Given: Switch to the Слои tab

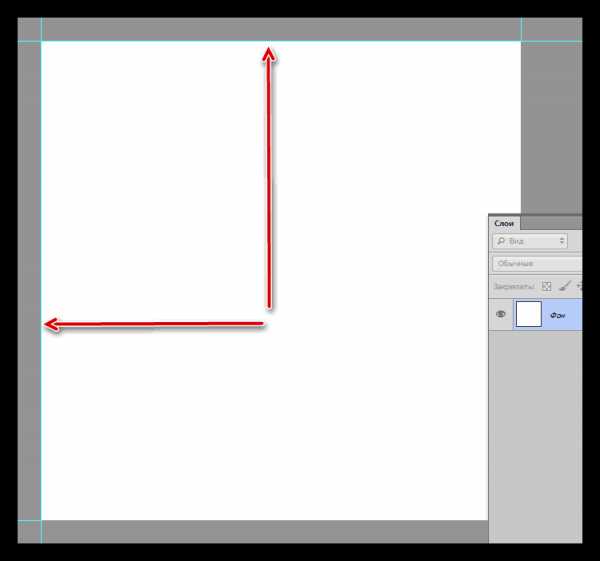Looking at the screenshot, I should 504,223.
